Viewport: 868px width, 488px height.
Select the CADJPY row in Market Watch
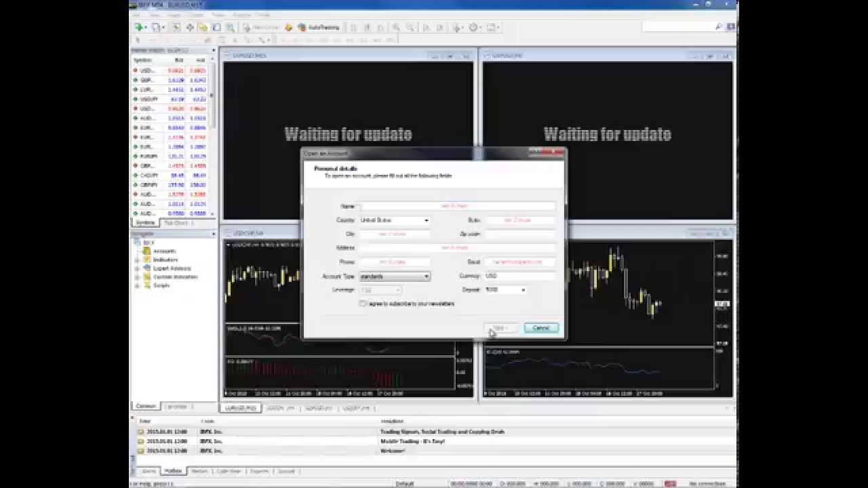[x=170, y=175]
